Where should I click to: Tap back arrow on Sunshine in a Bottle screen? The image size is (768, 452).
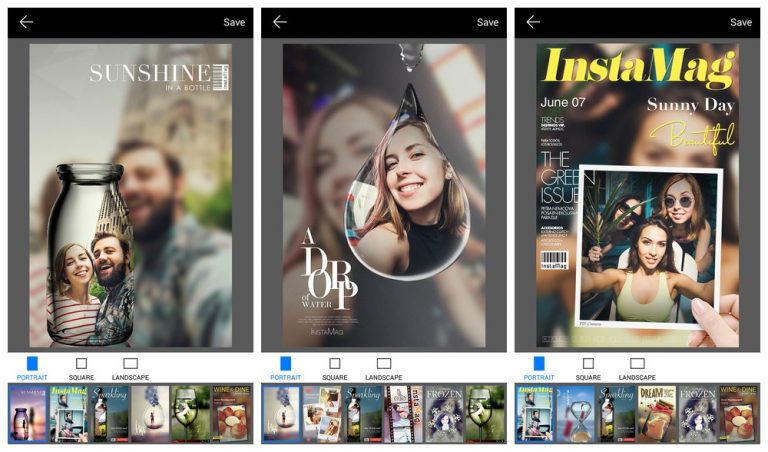pyautogui.click(x=26, y=22)
